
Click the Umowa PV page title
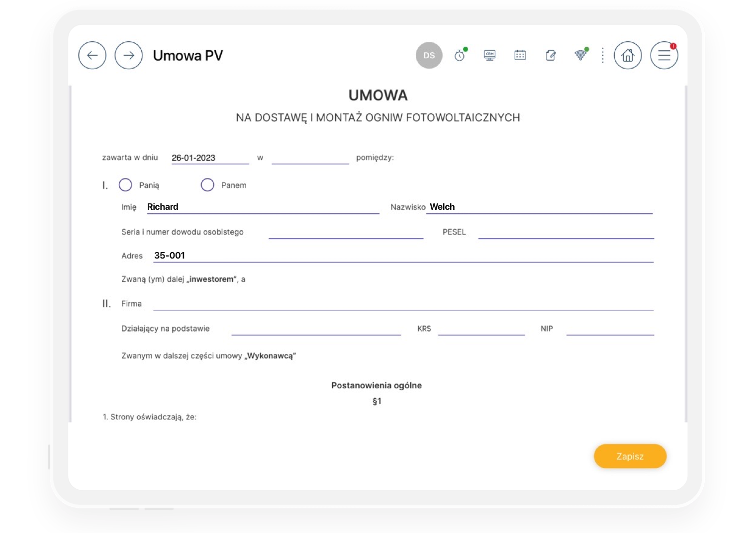[x=188, y=56]
